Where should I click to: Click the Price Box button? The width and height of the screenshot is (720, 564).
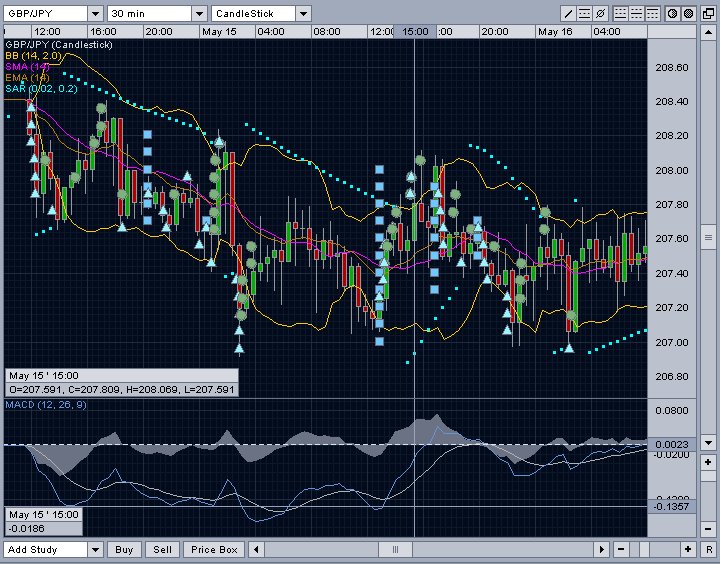click(x=214, y=550)
